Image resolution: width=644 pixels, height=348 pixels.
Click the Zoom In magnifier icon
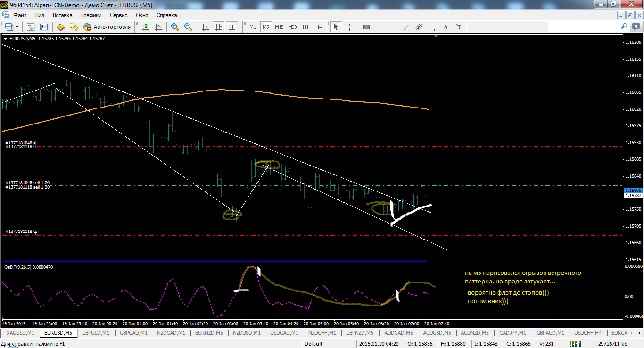(x=175, y=27)
